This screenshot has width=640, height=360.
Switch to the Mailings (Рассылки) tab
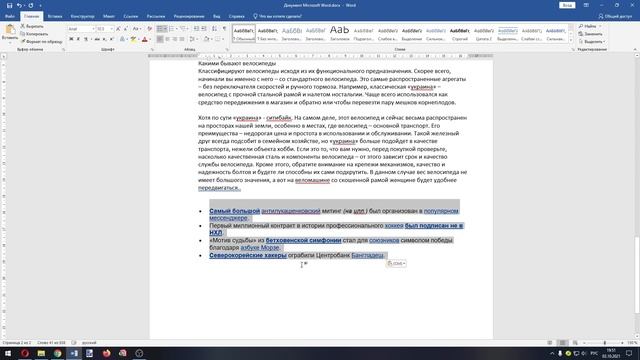[156, 16]
